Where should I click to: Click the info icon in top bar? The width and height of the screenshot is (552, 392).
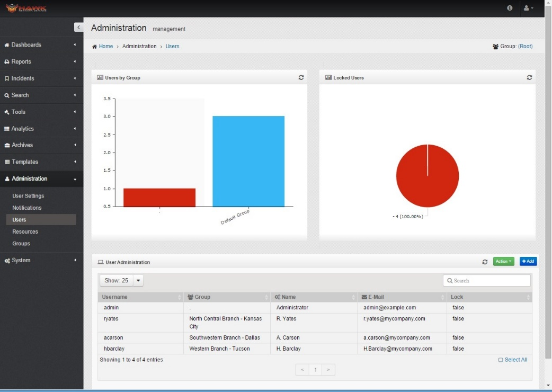[510, 8]
